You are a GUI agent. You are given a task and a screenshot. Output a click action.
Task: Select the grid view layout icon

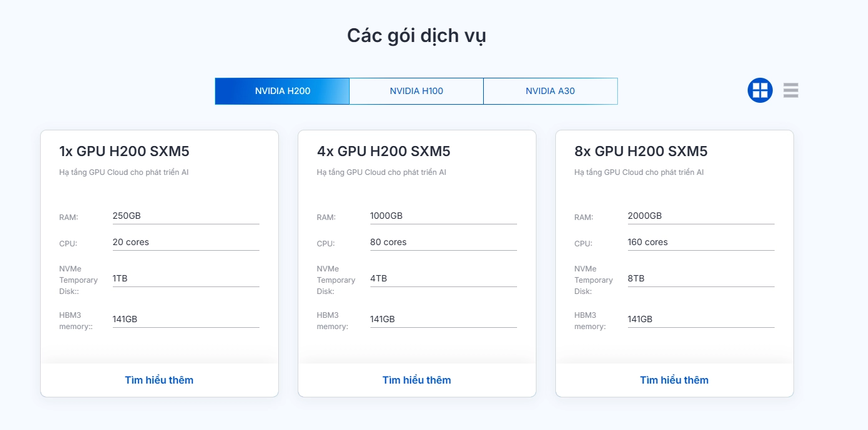tap(760, 90)
